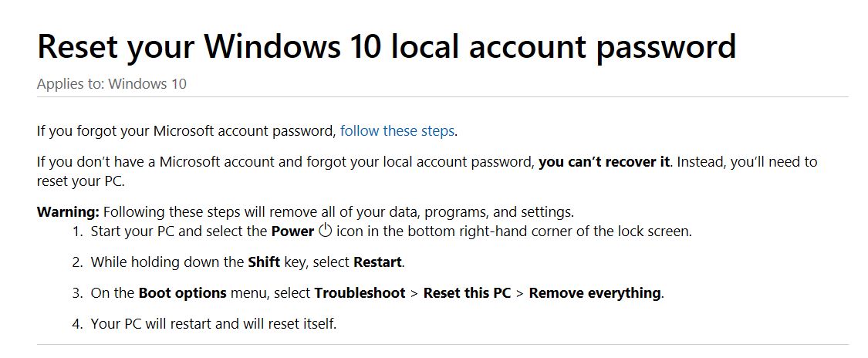The width and height of the screenshot is (868, 358).
Task: Click the list number "3." marker
Action: tap(77, 292)
